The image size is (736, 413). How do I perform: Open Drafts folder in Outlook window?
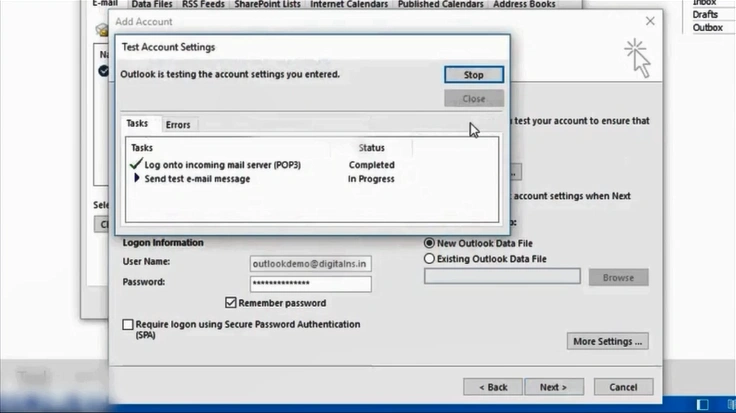[705, 15]
